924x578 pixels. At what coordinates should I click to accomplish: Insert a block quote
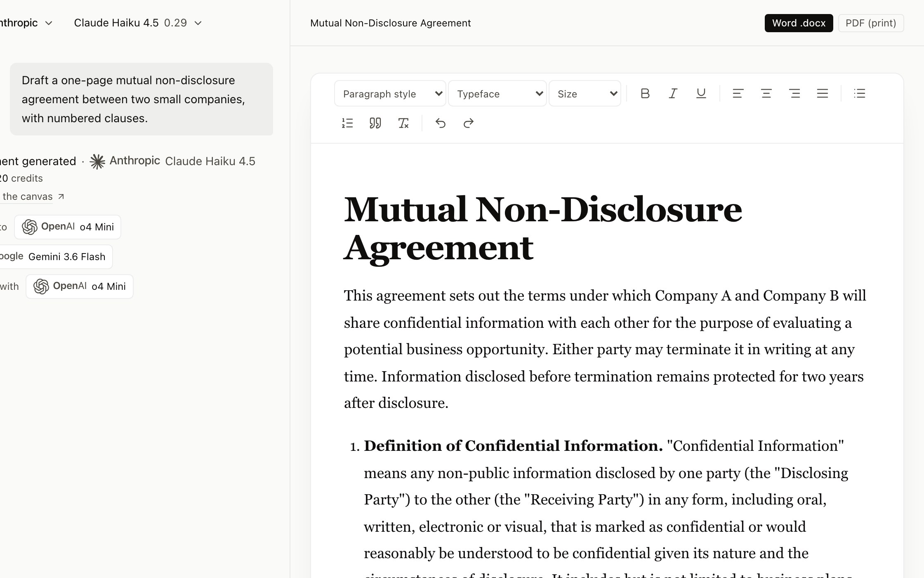[x=375, y=123]
